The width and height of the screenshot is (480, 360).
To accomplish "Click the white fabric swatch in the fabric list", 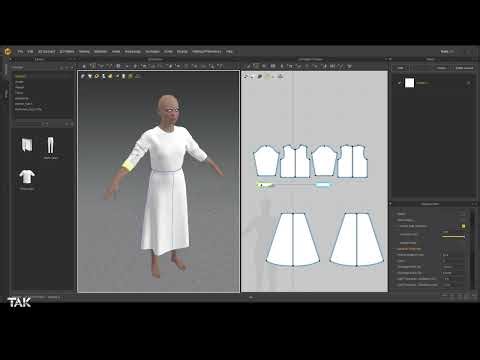I will click(409, 83).
